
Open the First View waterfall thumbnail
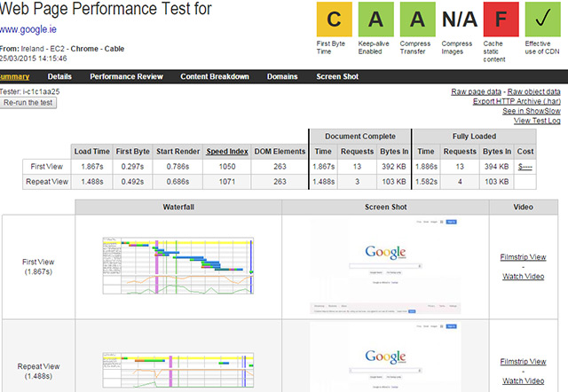point(177,266)
